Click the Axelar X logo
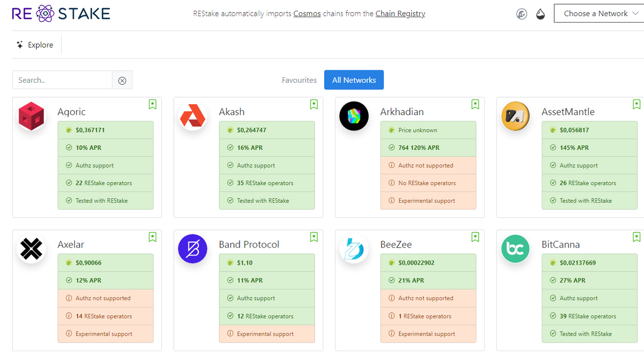644x356 pixels. coord(32,249)
